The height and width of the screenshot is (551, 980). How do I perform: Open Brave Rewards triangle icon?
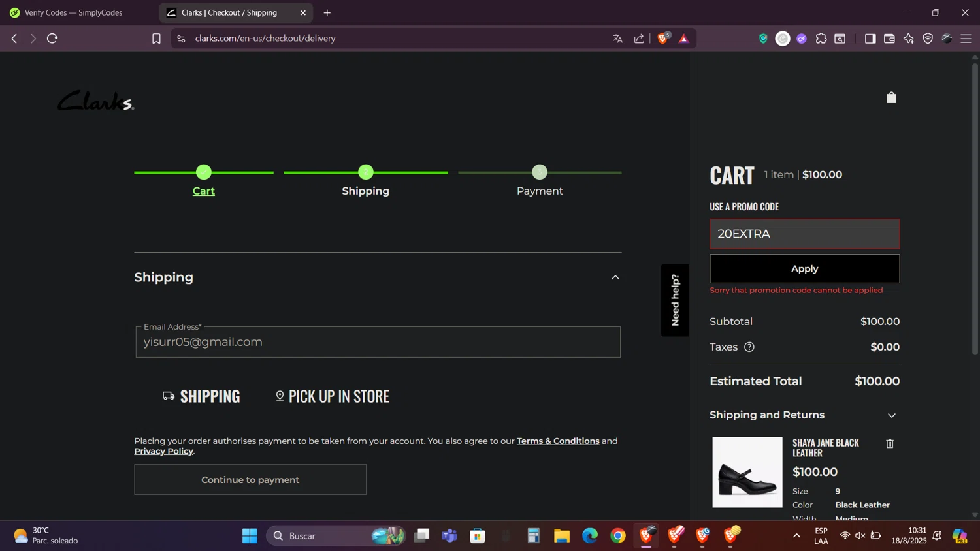684,39
